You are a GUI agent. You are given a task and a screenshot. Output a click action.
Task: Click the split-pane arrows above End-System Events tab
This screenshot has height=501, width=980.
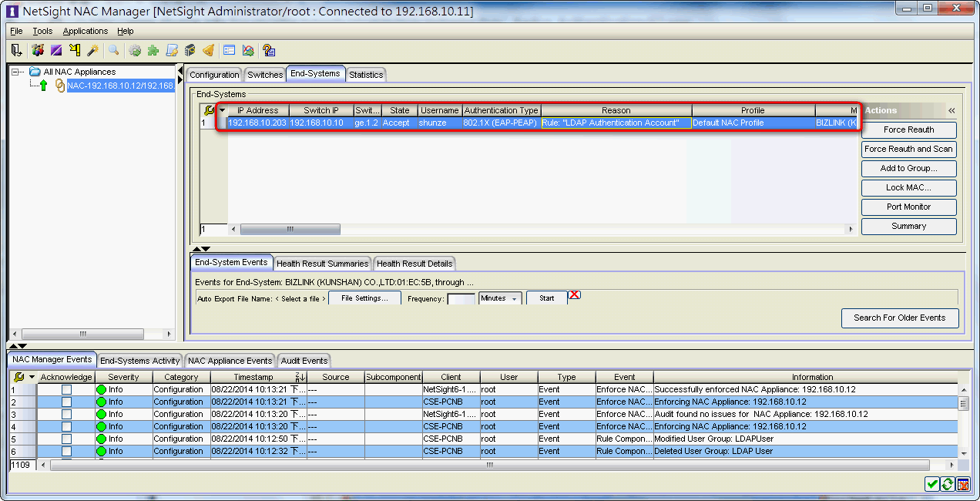click(201, 248)
